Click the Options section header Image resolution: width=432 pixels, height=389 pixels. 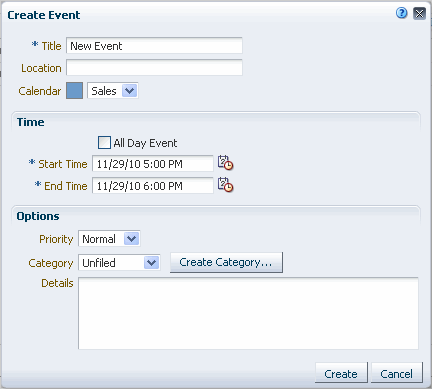[38, 216]
